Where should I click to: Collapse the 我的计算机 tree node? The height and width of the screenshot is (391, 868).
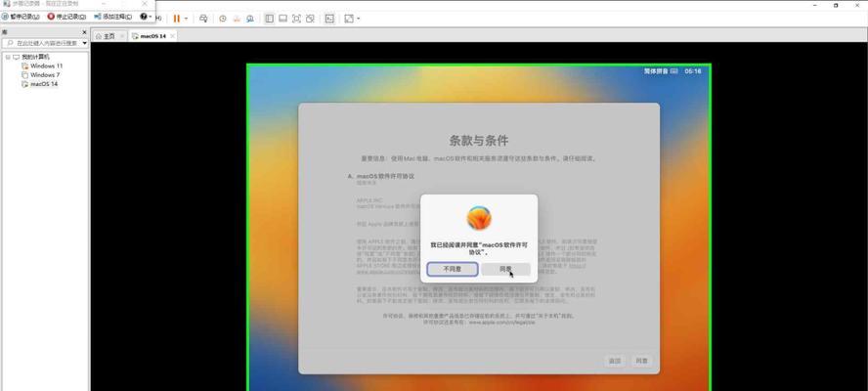pos(8,57)
